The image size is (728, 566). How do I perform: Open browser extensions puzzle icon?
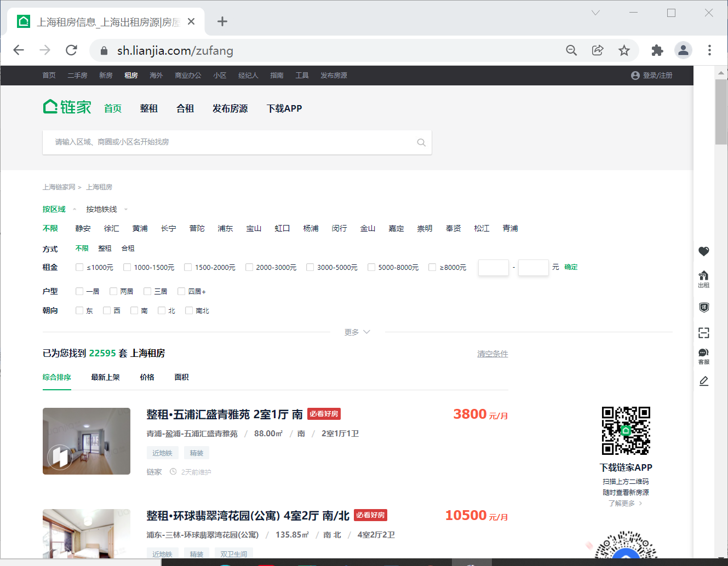tap(657, 50)
